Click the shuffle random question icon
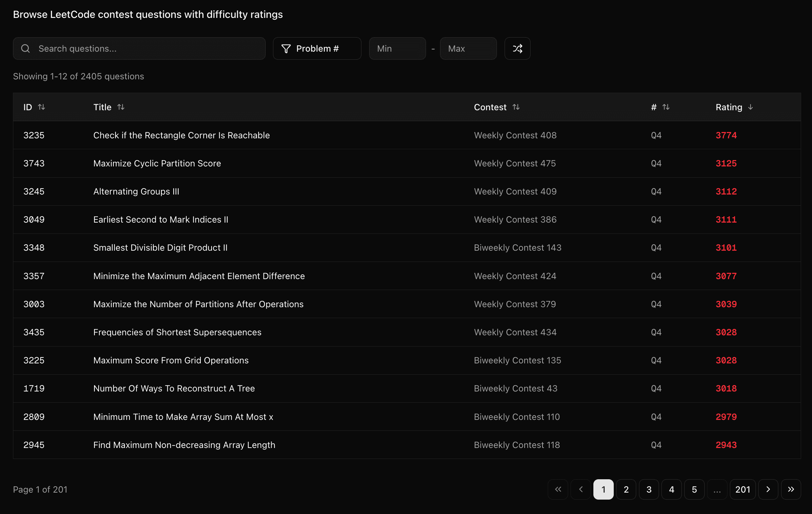 [x=517, y=48]
